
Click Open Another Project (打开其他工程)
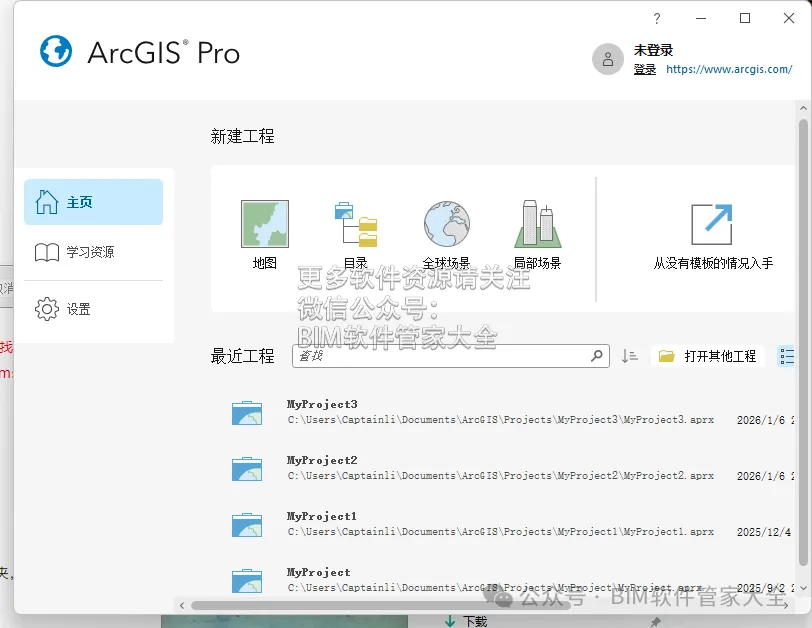click(x=707, y=356)
